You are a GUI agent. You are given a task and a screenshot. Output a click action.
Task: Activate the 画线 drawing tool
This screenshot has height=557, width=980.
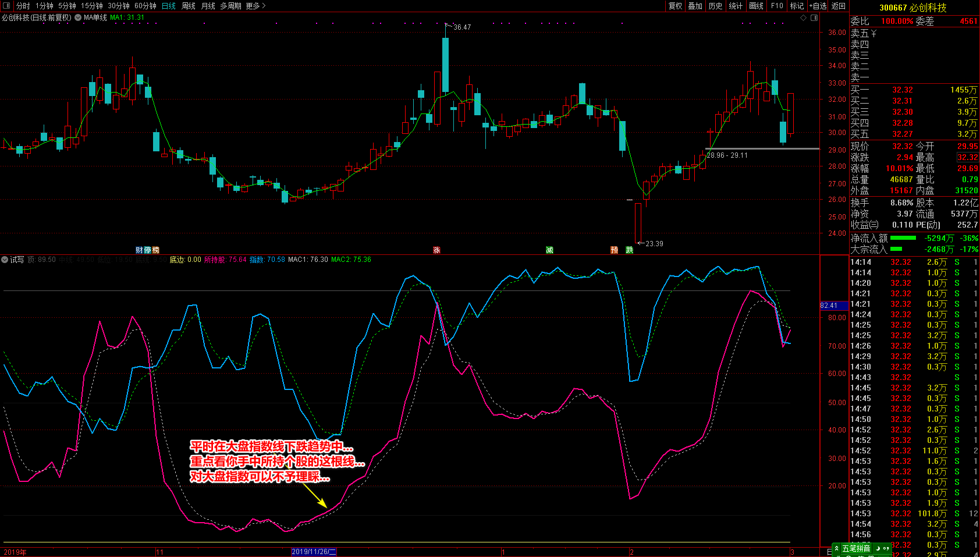(x=756, y=6)
